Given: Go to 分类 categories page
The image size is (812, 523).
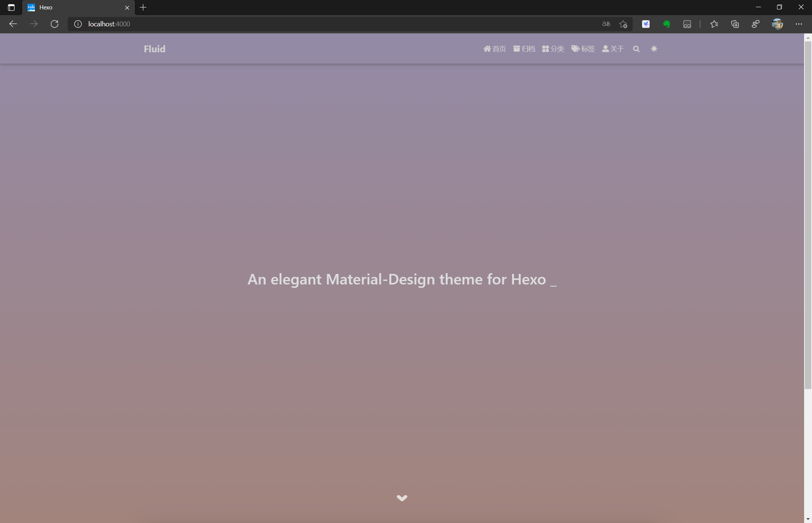Looking at the screenshot, I should (553, 49).
